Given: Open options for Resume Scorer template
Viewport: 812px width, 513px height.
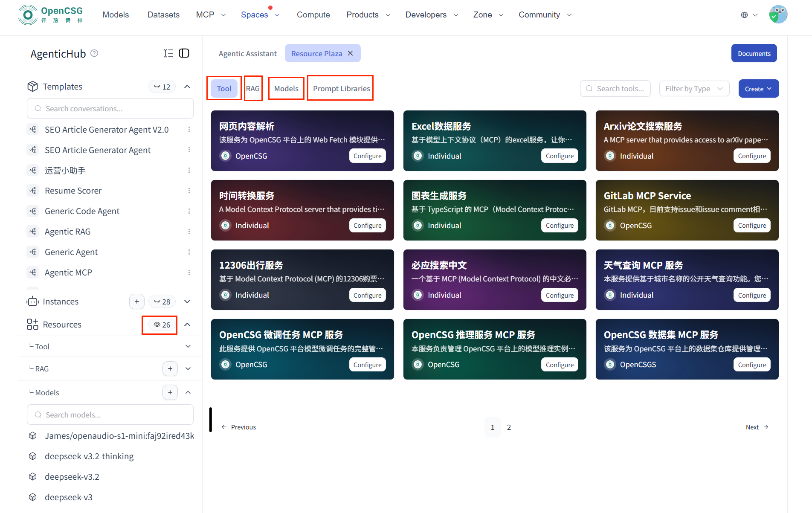Looking at the screenshot, I should pyautogui.click(x=189, y=191).
